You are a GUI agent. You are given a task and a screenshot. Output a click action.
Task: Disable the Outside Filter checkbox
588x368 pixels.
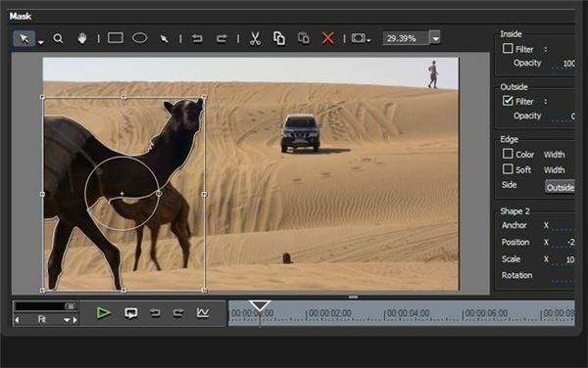tap(508, 101)
